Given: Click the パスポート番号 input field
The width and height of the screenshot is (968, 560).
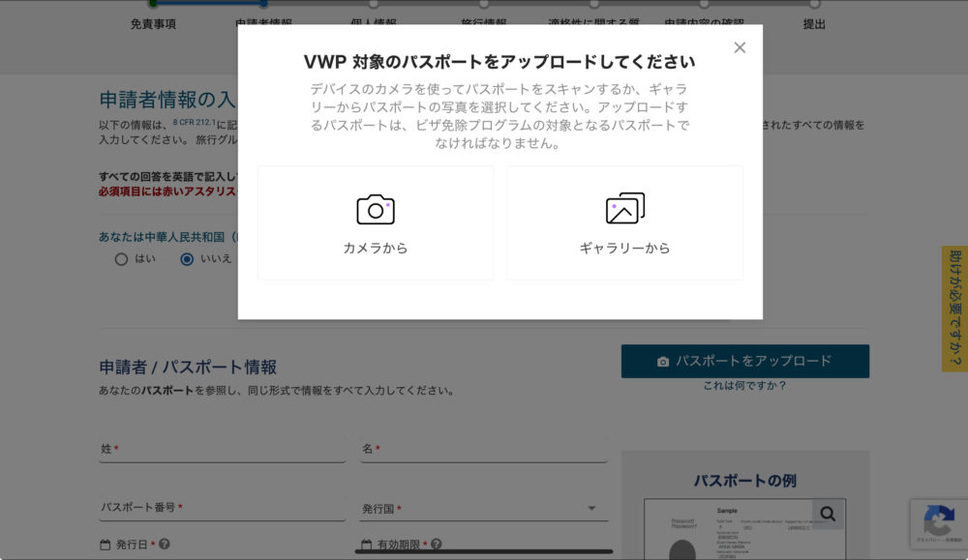Looking at the screenshot, I should 222,509.
